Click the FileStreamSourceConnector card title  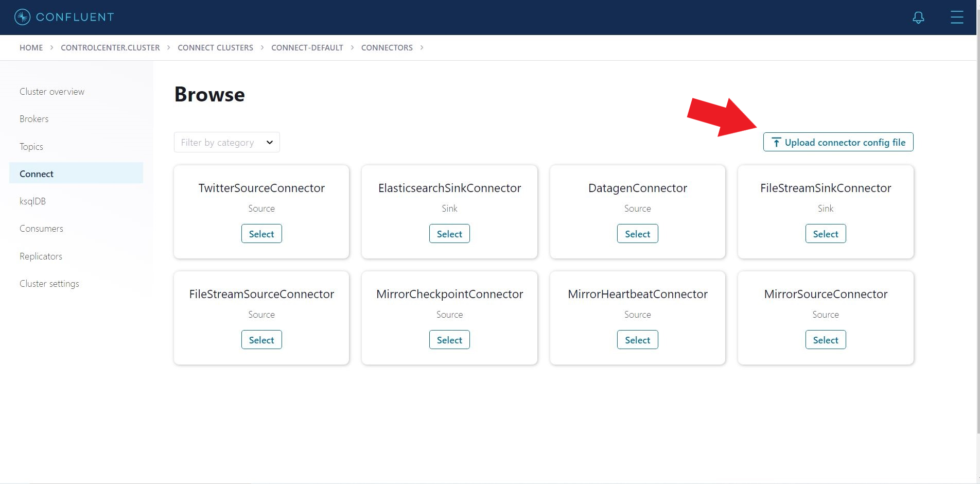[x=261, y=295]
